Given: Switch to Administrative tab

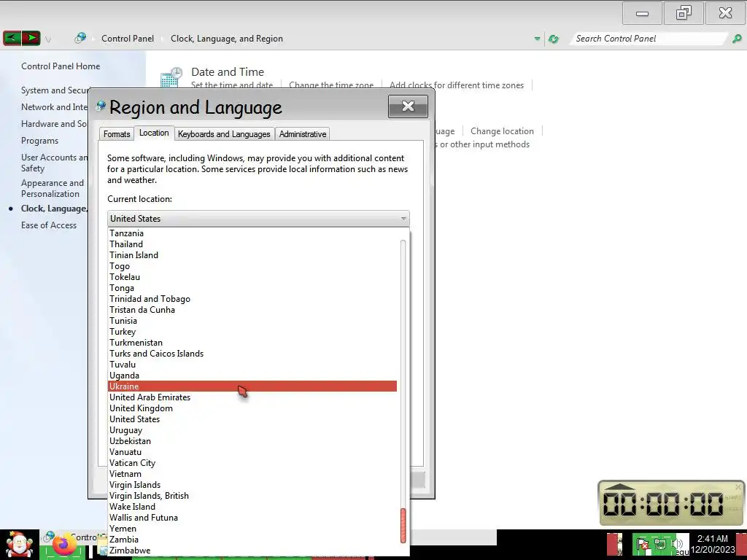Looking at the screenshot, I should tap(303, 134).
